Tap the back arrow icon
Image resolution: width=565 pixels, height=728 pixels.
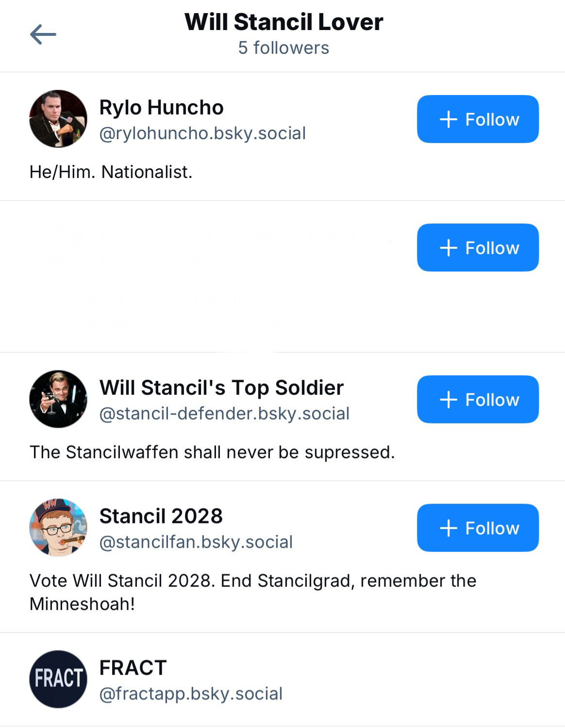tap(43, 34)
